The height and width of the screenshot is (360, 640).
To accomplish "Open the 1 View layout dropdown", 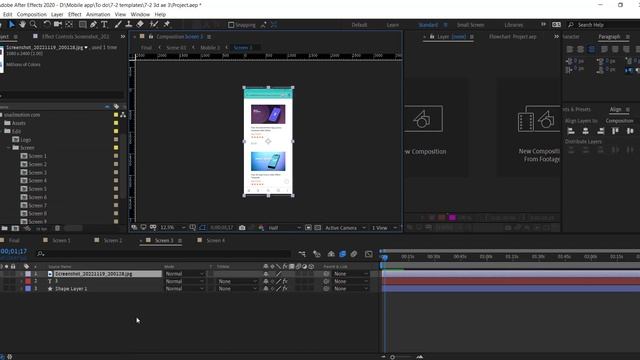I will pos(384,228).
